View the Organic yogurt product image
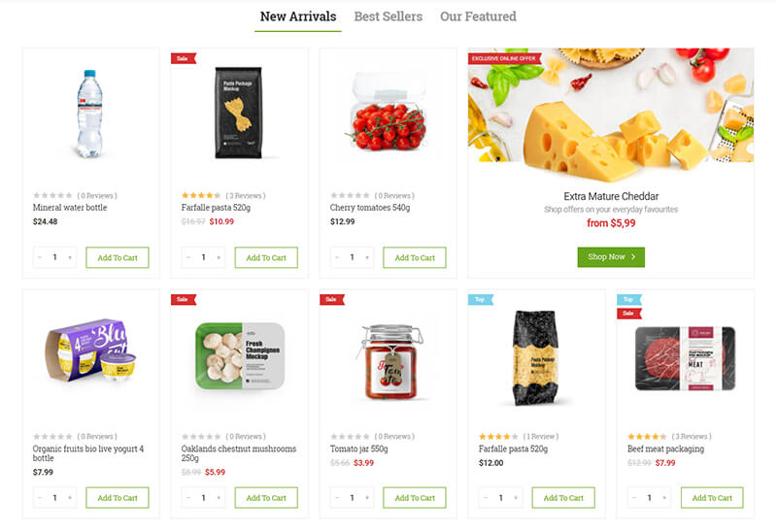The image size is (777, 532). click(x=90, y=357)
